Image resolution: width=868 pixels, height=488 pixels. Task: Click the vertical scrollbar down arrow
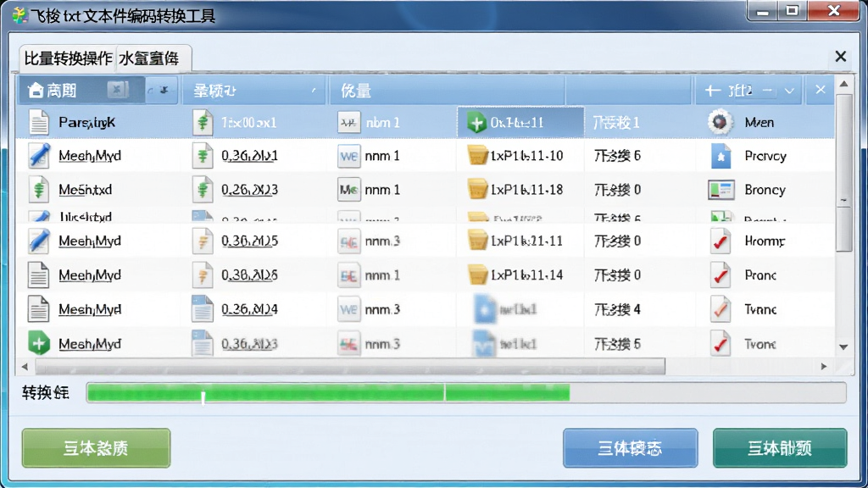point(843,347)
